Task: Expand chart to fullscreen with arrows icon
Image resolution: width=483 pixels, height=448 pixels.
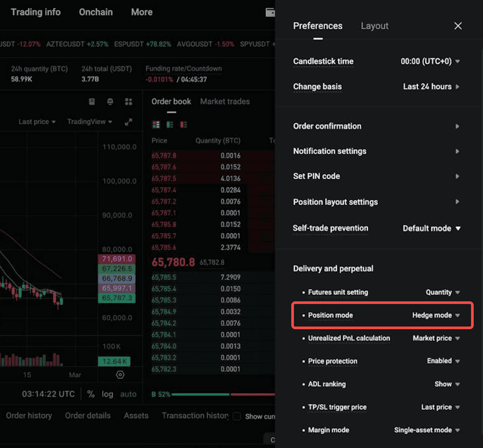Action: coord(129,122)
